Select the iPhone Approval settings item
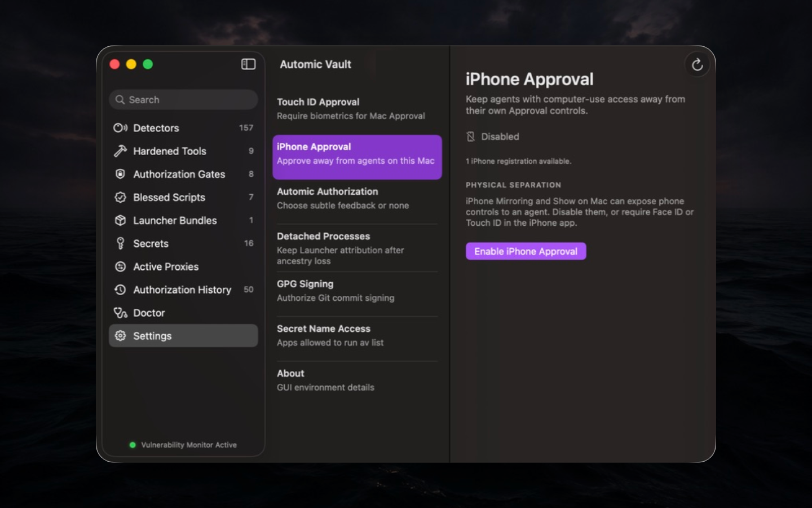The image size is (812, 508). 357,157
